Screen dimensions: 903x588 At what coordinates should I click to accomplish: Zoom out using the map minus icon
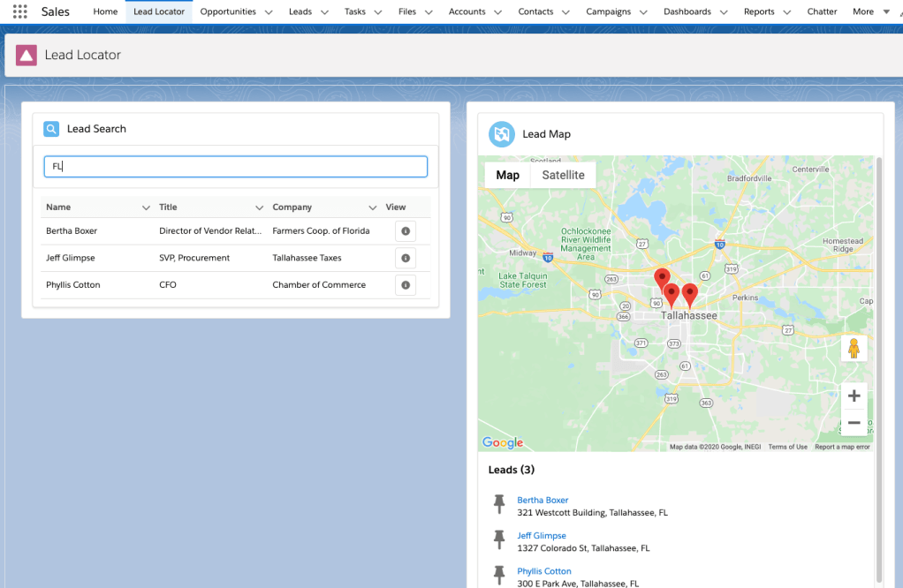click(854, 422)
